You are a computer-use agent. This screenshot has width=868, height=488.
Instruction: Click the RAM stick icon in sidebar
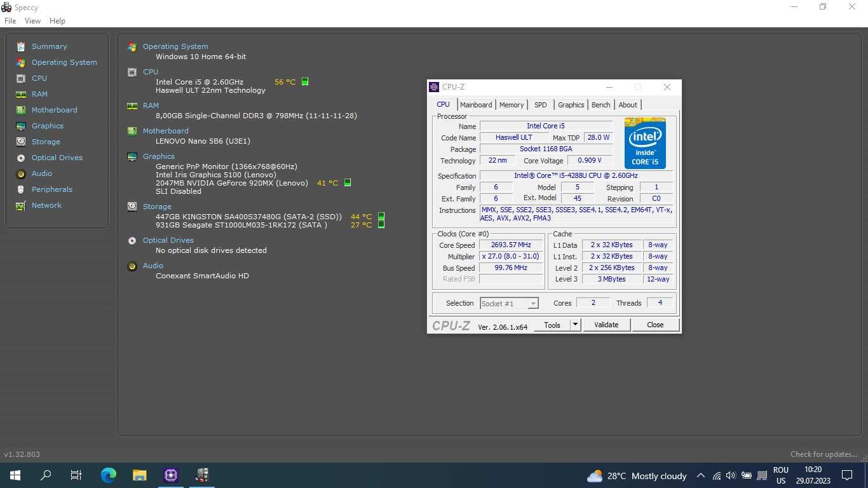click(21, 94)
